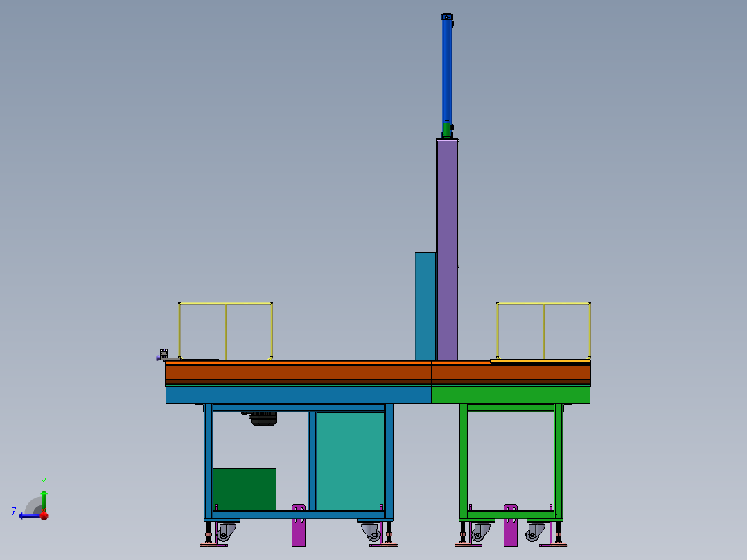Select the right yellow guardrail frame
747x560 pixels.
click(x=543, y=331)
